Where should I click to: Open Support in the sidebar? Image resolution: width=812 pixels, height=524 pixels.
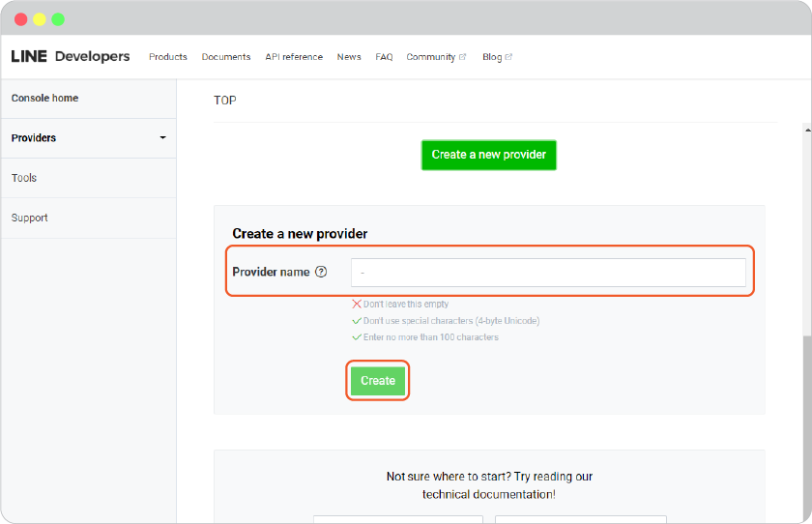(x=89, y=218)
